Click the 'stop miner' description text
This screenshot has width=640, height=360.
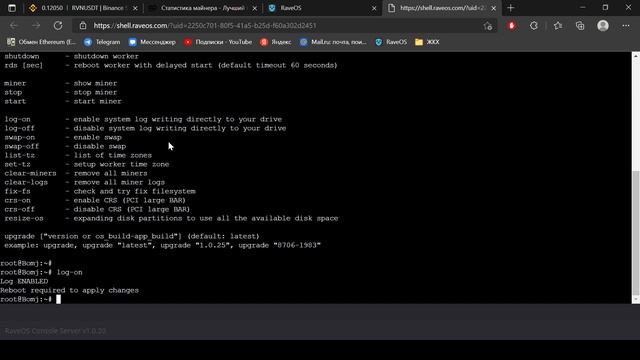pos(95,92)
